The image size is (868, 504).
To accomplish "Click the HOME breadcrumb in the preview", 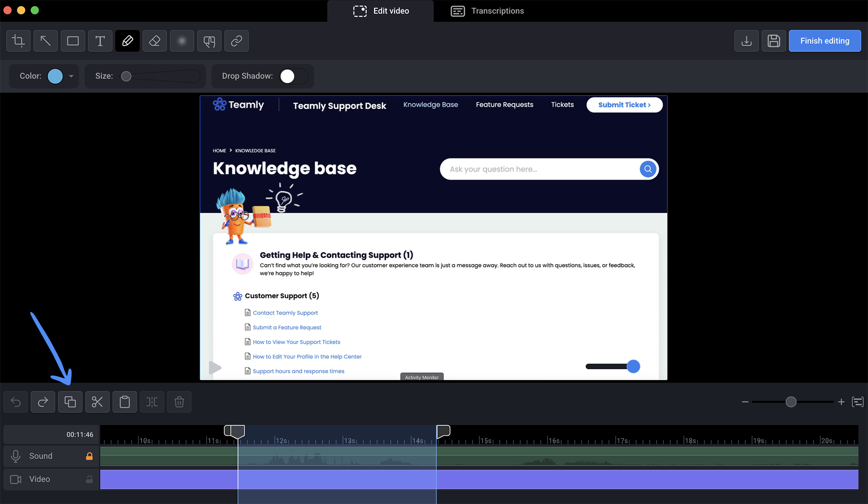I will tap(219, 151).
